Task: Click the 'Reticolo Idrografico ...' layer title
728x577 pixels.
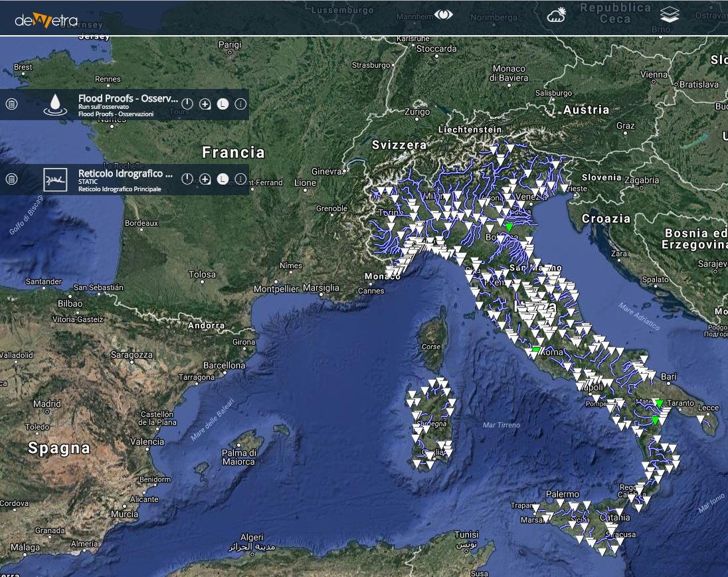Action: coord(126,173)
